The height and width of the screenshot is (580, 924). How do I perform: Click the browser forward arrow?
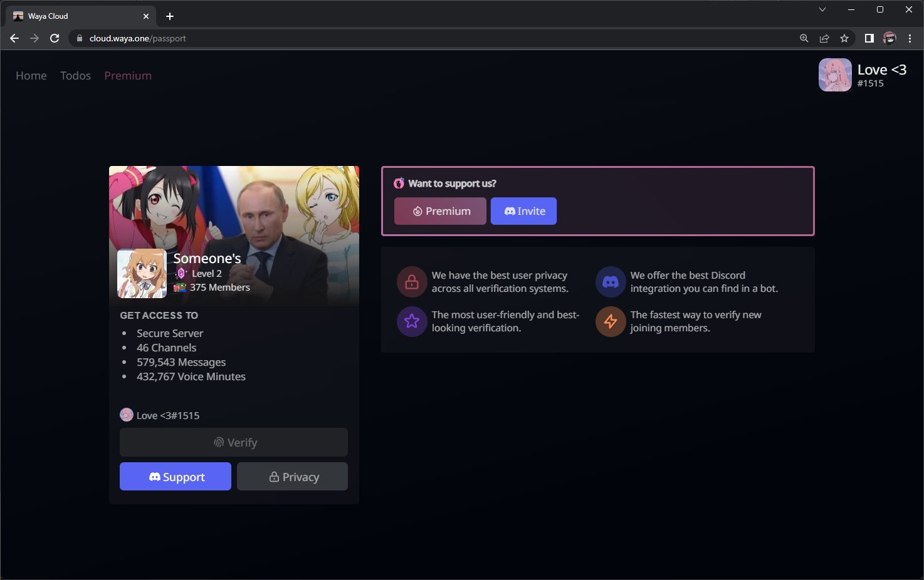(34, 38)
